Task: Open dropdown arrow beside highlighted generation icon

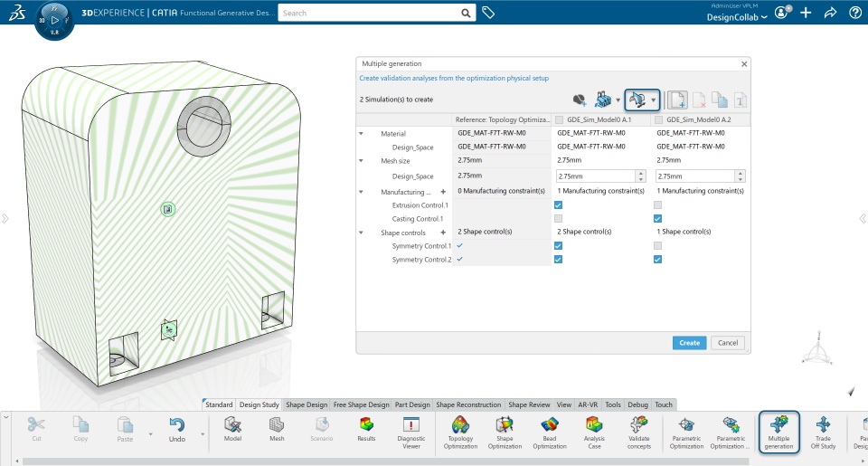Action: [653, 100]
